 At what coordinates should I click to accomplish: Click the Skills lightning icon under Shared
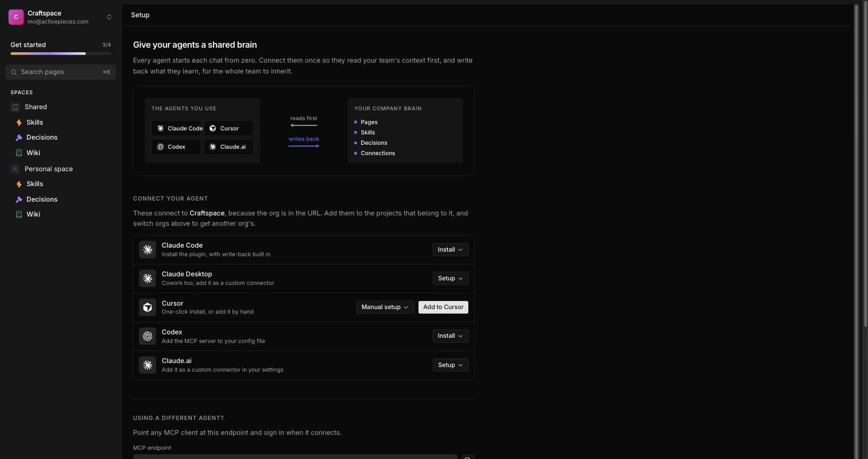[19, 122]
